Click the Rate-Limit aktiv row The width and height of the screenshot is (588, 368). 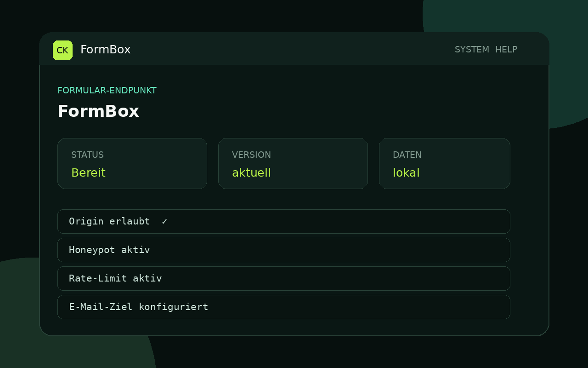[x=284, y=278]
